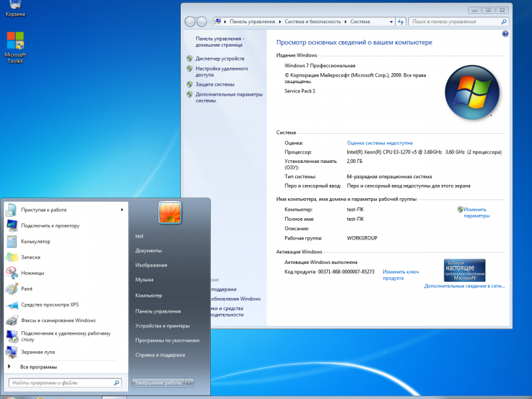532x399 pixels.
Task: Click the genuine Microsoft software badge
Action: pos(464,271)
